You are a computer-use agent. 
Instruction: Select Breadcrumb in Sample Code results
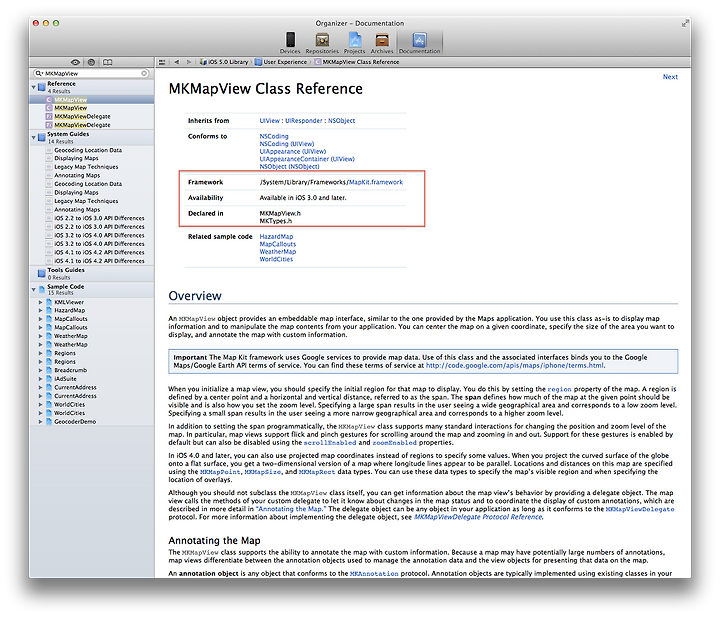(x=70, y=370)
